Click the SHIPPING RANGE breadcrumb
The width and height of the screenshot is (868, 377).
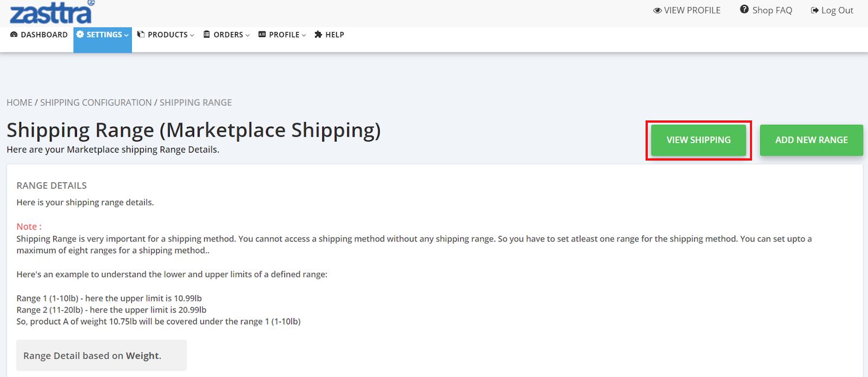pyautogui.click(x=195, y=103)
